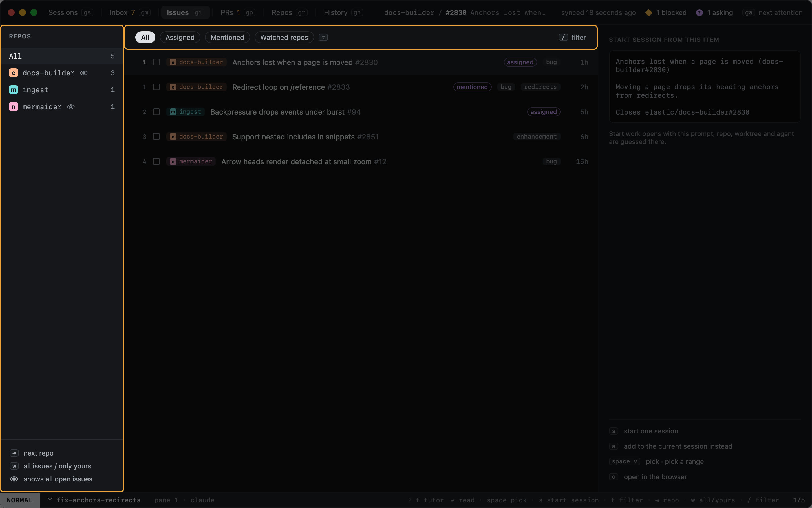The image size is (812, 508).
Task: Click the tab key icon for next repo
Action: pos(14,453)
